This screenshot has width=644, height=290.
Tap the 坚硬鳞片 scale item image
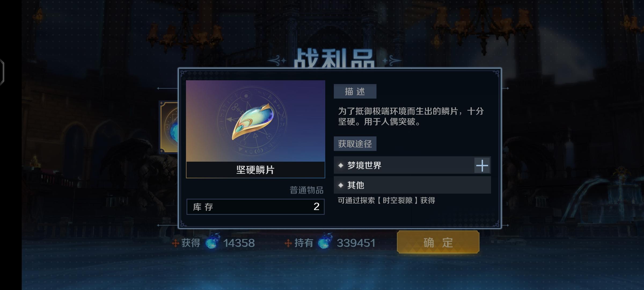[x=255, y=121]
